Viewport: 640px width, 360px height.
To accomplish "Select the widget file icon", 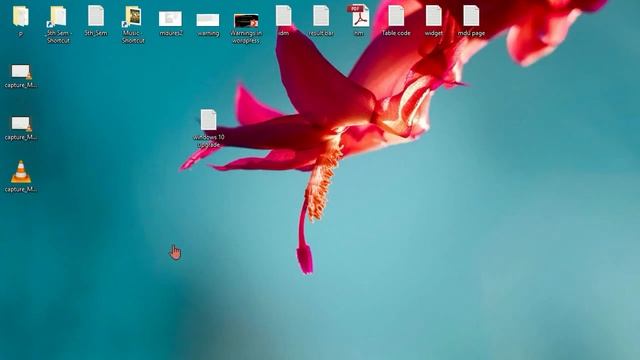I will pyautogui.click(x=433, y=16).
